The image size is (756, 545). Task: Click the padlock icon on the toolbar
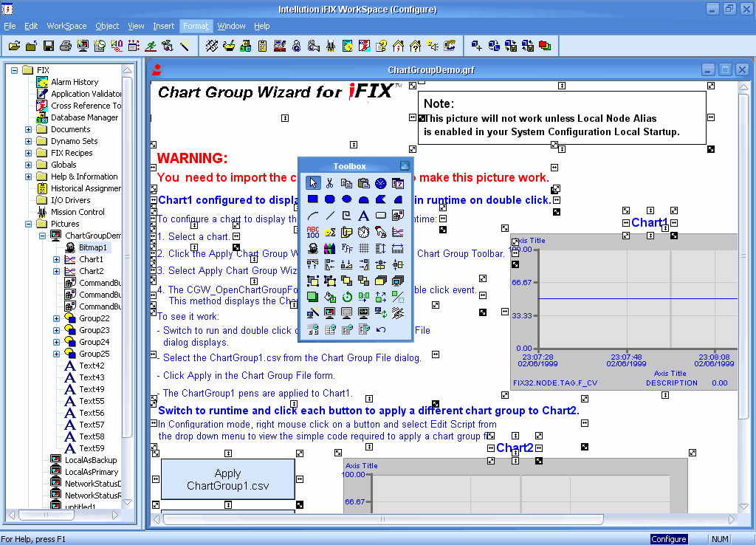click(297, 46)
